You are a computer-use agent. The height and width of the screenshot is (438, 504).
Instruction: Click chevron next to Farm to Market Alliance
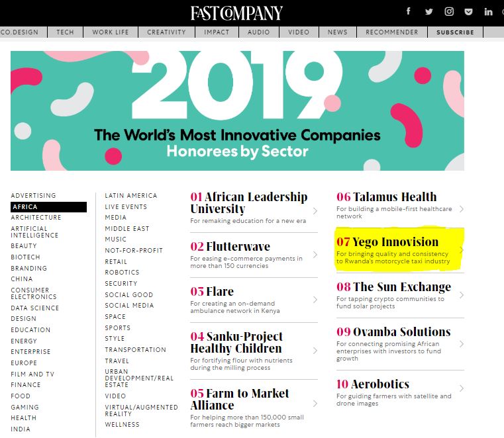[315, 404]
